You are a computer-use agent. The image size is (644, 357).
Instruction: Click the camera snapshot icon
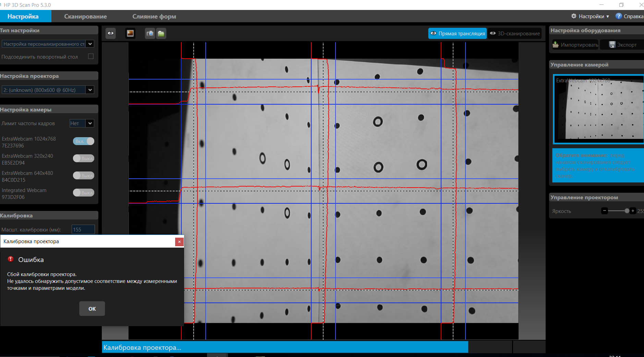click(x=150, y=34)
